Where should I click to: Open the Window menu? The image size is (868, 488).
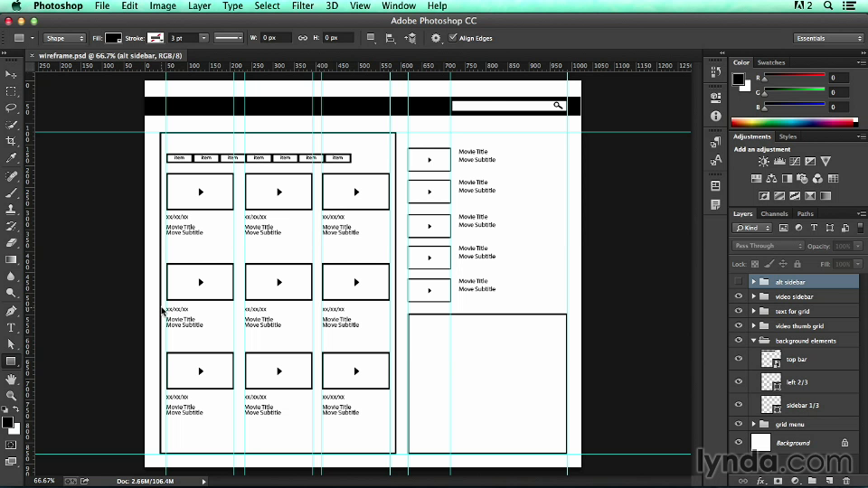[x=399, y=5]
